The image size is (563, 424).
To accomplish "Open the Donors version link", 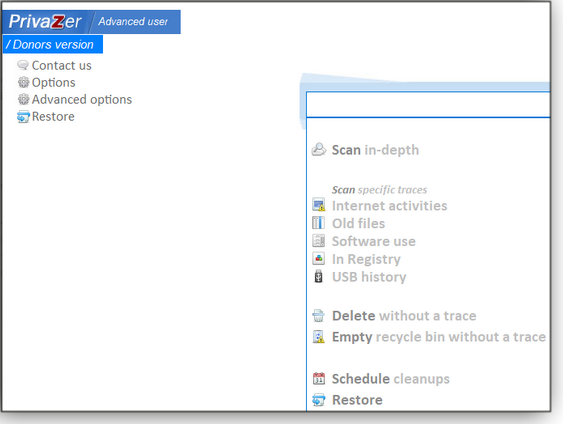I will pos(53,45).
